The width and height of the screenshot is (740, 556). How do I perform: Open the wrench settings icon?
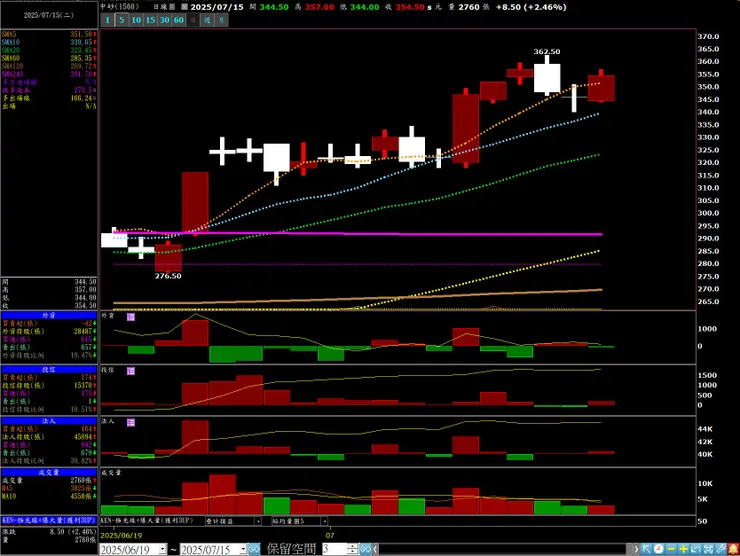pos(721,549)
